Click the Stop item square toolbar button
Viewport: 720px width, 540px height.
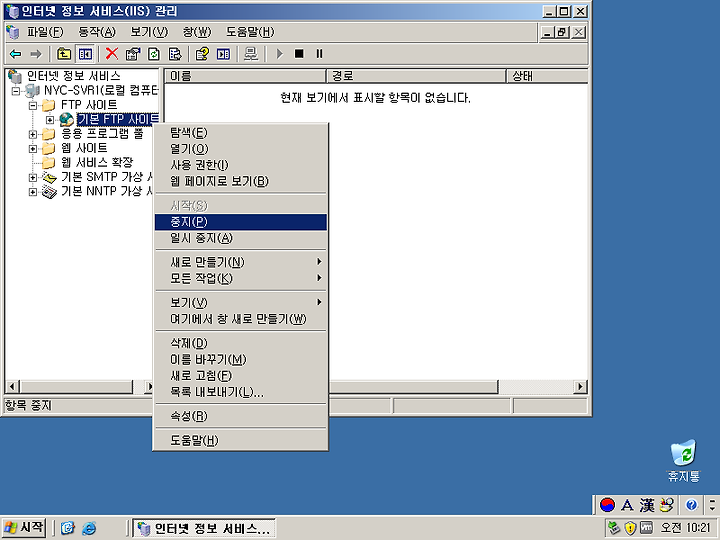pyautogui.click(x=299, y=54)
